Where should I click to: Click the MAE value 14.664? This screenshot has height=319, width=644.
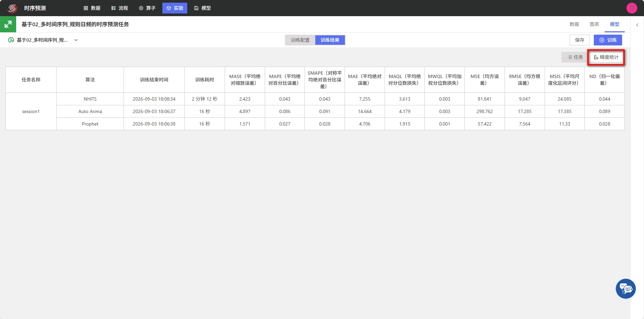point(365,111)
